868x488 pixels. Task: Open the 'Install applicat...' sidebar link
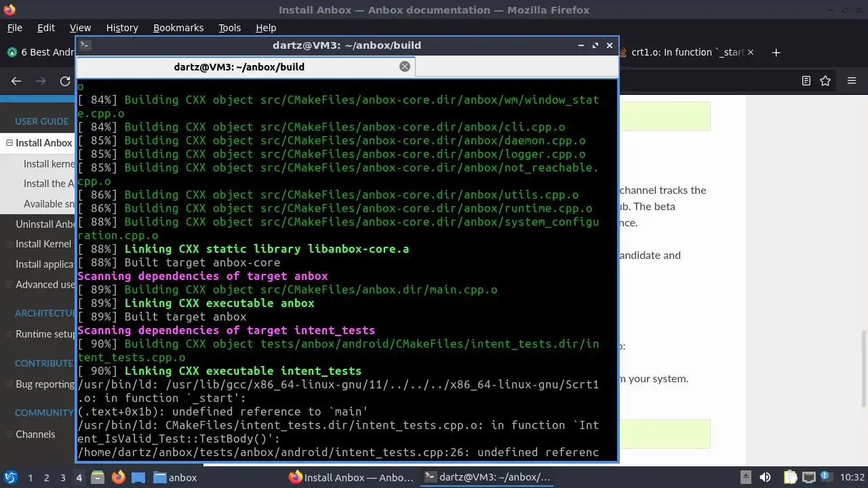pyautogui.click(x=45, y=264)
